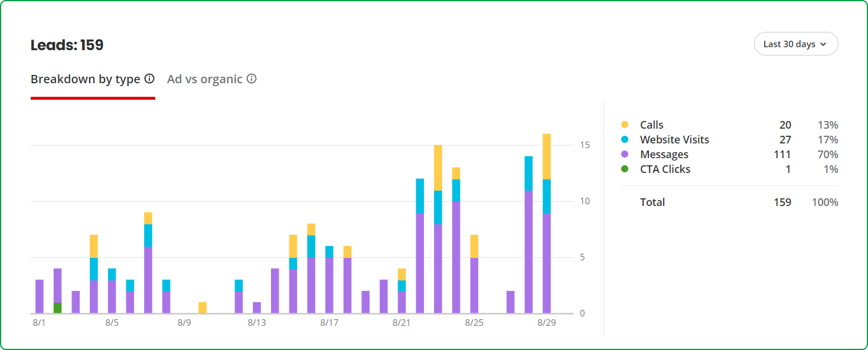Select the green CTA Clicks bar segment

point(57,308)
